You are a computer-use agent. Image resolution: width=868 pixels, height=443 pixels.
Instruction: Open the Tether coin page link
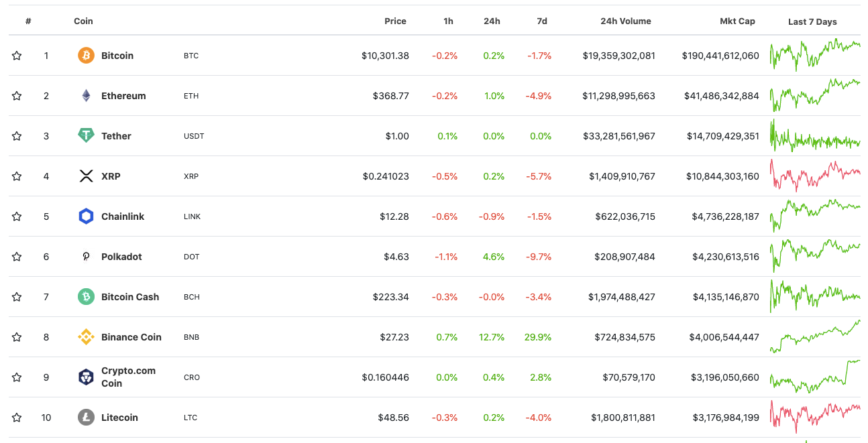[116, 136]
